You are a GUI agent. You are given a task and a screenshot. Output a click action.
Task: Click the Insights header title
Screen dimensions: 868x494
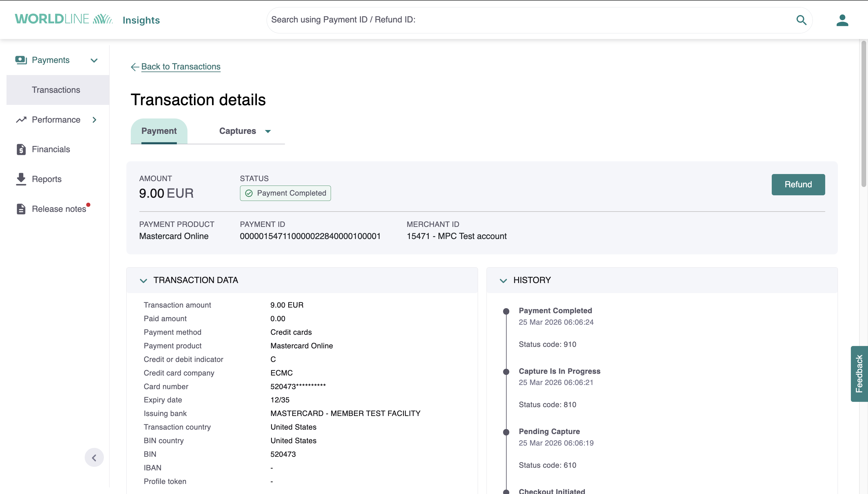click(141, 20)
